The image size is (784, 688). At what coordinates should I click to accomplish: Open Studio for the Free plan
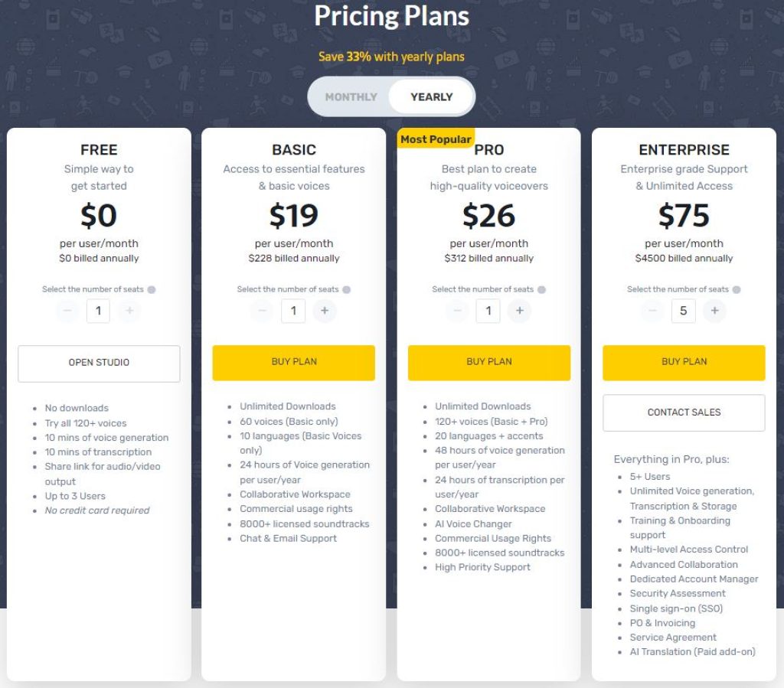point(98,364)
